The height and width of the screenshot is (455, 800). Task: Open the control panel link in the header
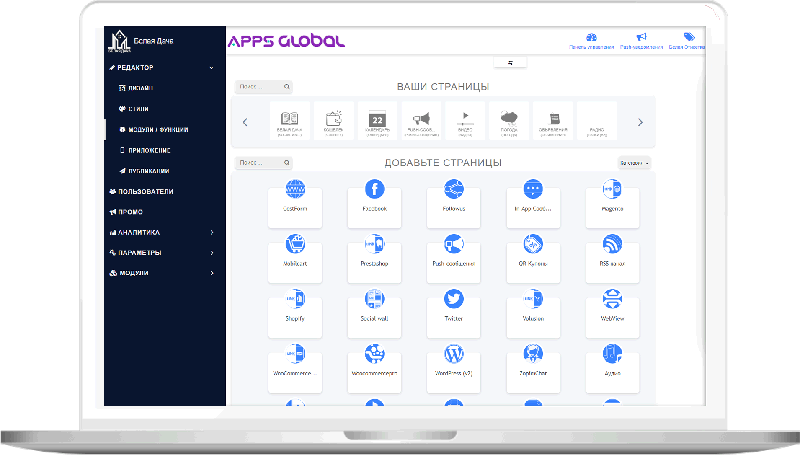point(591,41)
